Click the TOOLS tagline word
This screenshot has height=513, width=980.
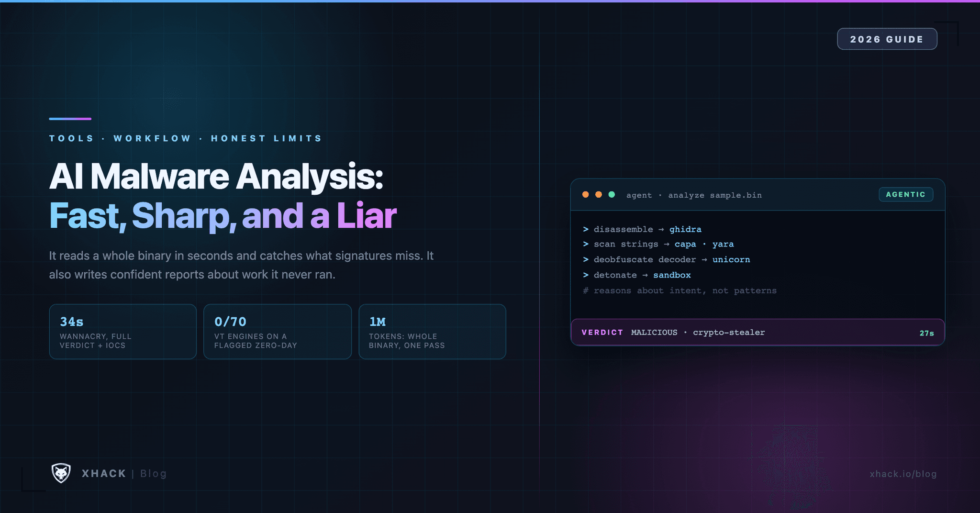71,138
